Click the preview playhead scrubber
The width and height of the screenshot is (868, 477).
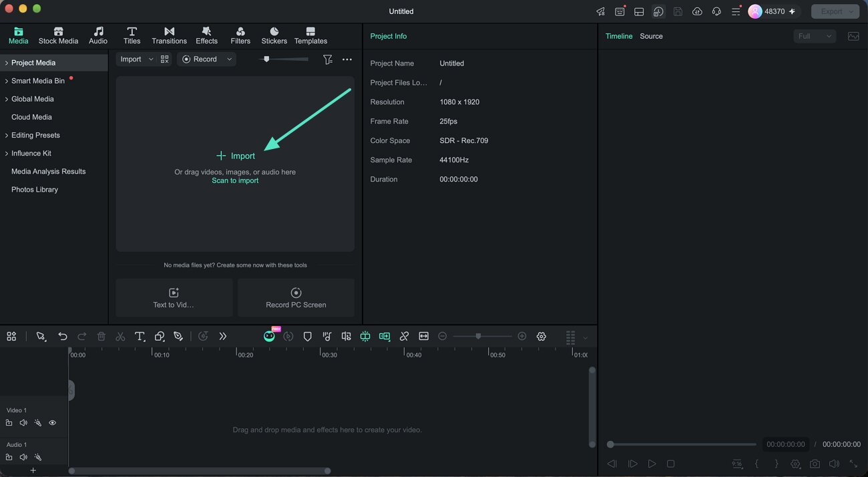(x=610, y=444)
